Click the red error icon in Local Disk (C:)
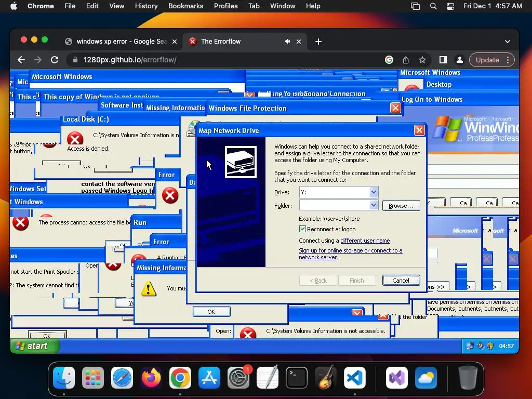The height and width of the screenshot is (399, 532). [x=75, y=139]
